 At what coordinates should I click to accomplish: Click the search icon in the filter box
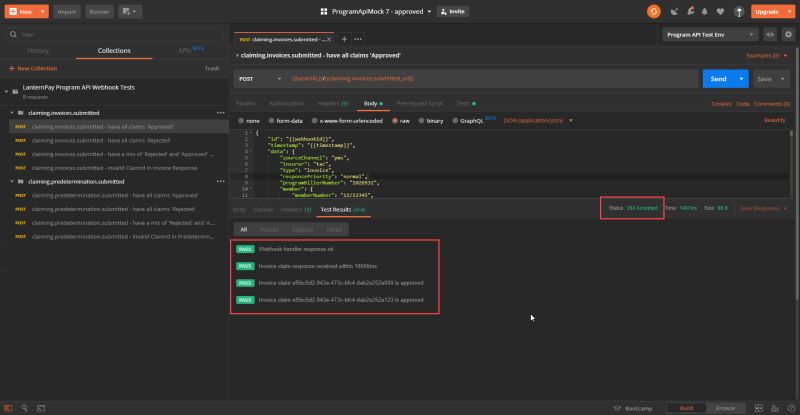pyautogui.click(x=13, y=35)
